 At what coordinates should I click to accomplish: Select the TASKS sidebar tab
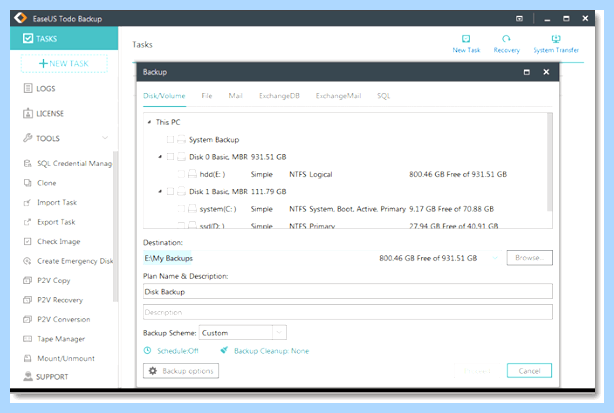(x=64, y=38)
